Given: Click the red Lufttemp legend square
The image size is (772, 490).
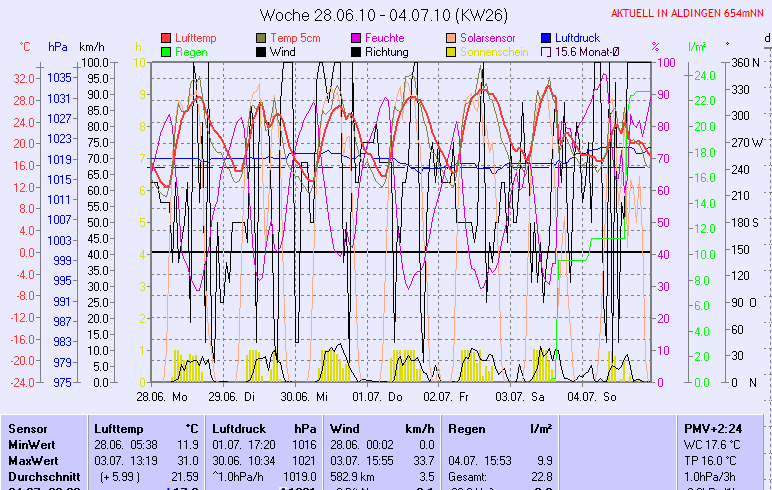Looking at the screenshot, I should click(167, 38).
